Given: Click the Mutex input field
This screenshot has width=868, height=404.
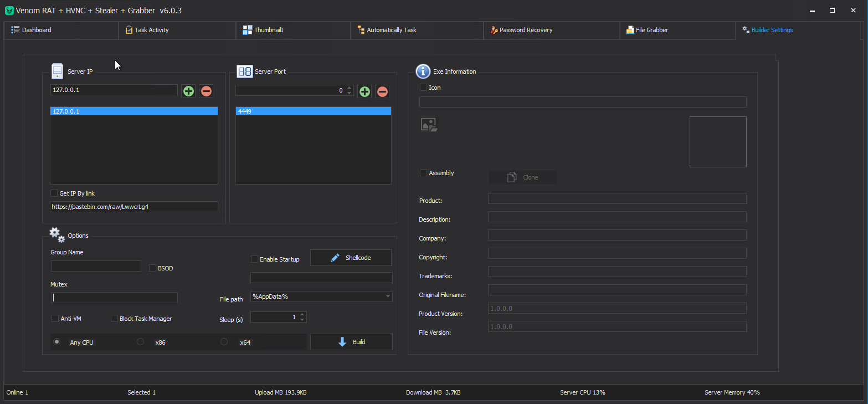Looking at the screenshot, I should [114, 298].
